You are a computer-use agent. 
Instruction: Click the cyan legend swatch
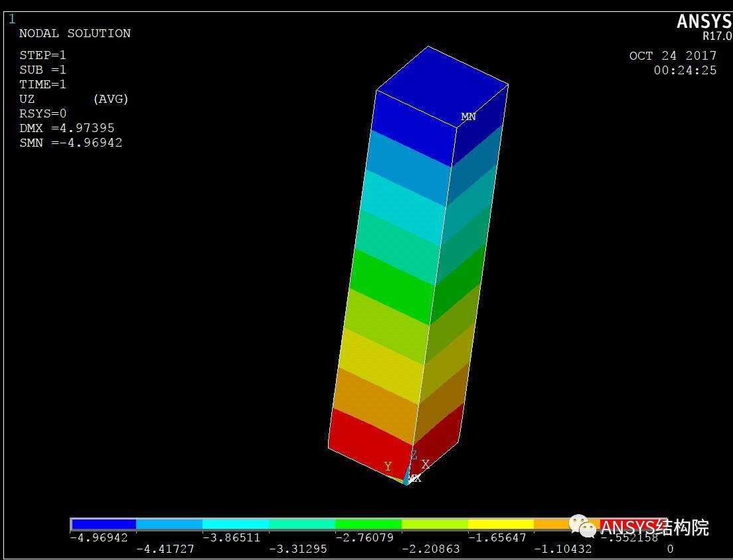(x=236, y=524)
